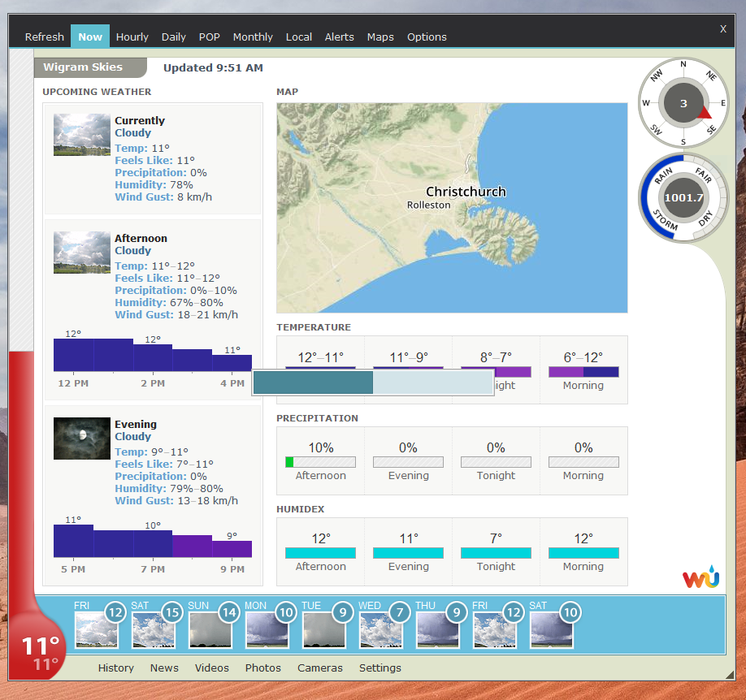Open the Monthly tab

point(253,37)
